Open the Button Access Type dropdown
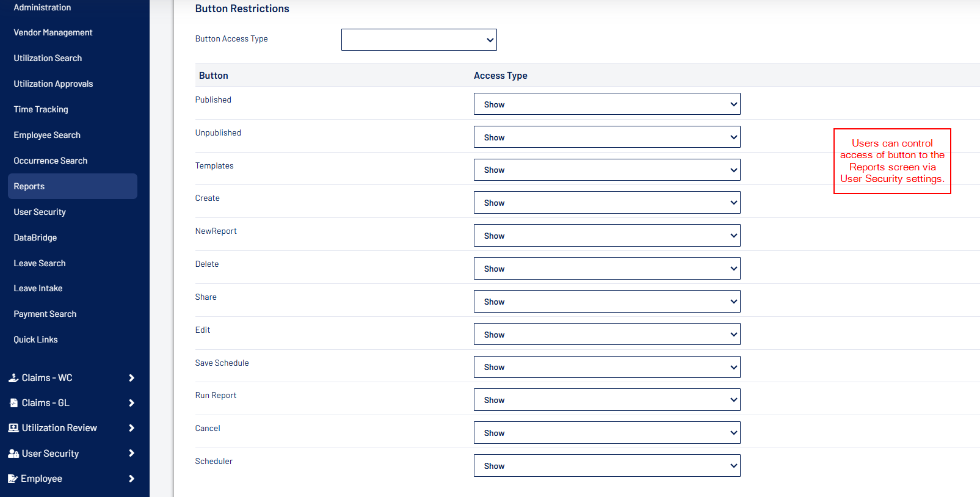This screenshot has width=980, height=497. [419, 40]
